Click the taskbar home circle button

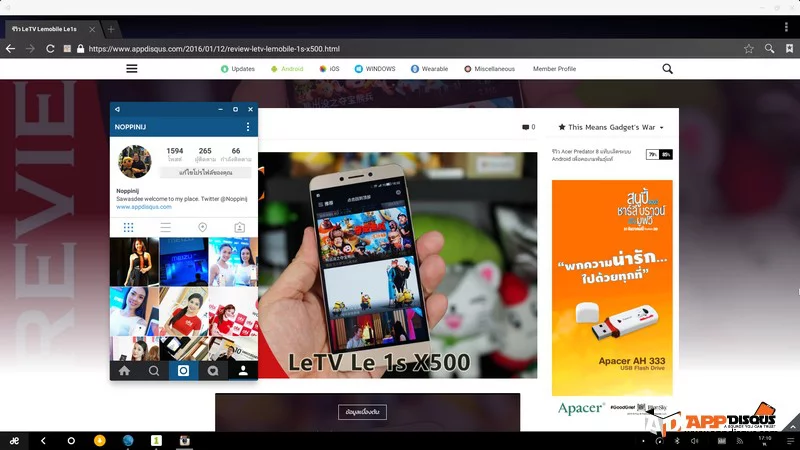[x=71, y=441]
